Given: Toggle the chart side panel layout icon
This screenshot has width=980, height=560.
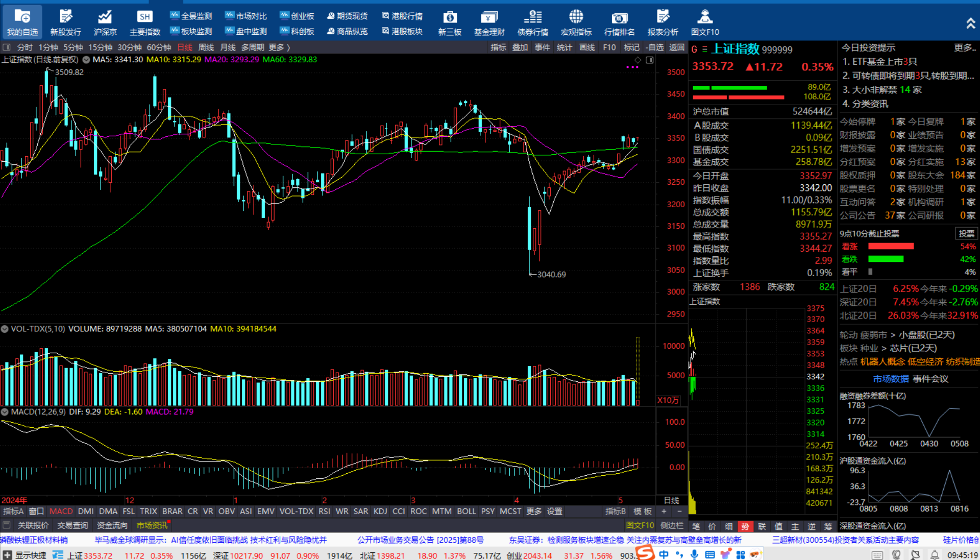Looking at the screenshot, I should [x=650, y=60].
